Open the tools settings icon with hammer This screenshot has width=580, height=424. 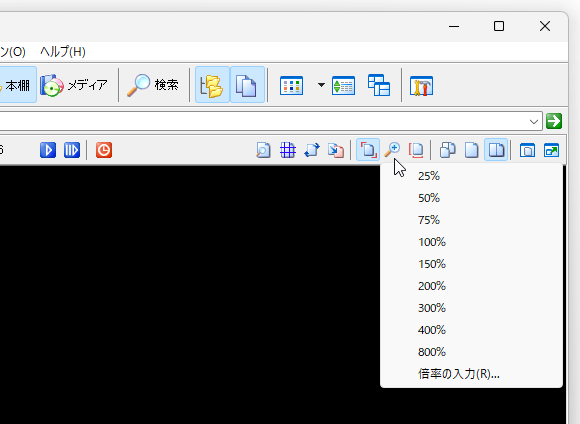(x=421, y=86)
